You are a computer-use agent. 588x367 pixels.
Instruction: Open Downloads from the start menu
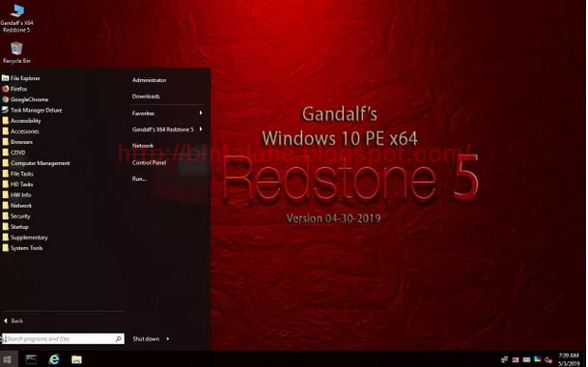[146, 96]
